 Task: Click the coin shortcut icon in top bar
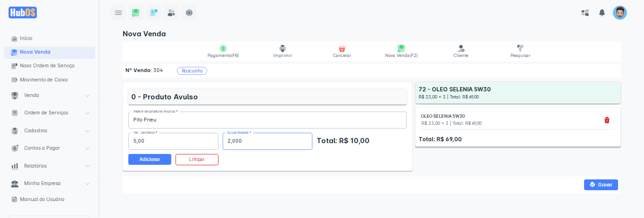tap(189, 13)
